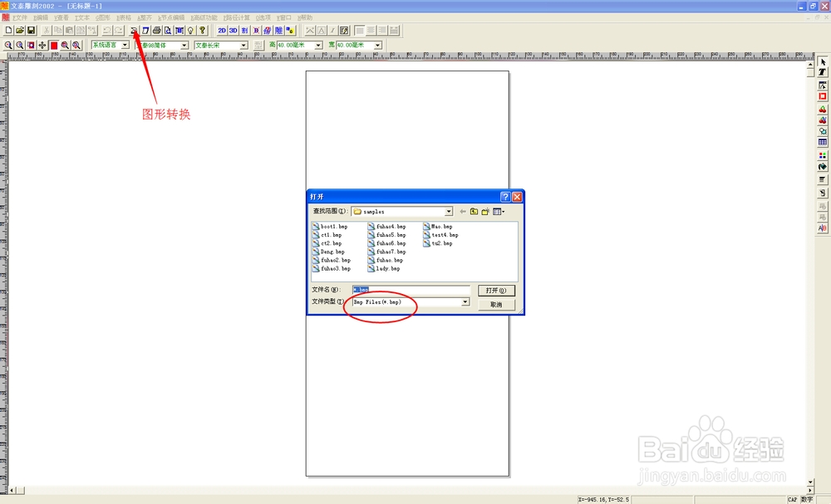Open the 宽 width 40.00毫米 dropdown

coord(378,46)
